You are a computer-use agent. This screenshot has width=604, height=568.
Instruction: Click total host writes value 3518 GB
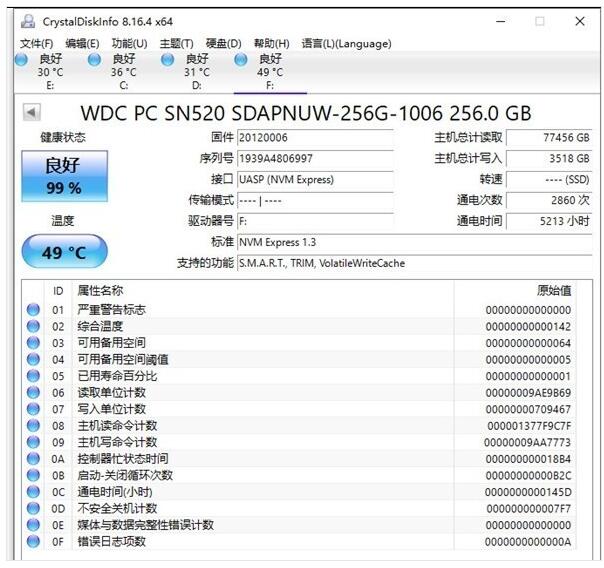pyautogui.click(x=549, y=158)
